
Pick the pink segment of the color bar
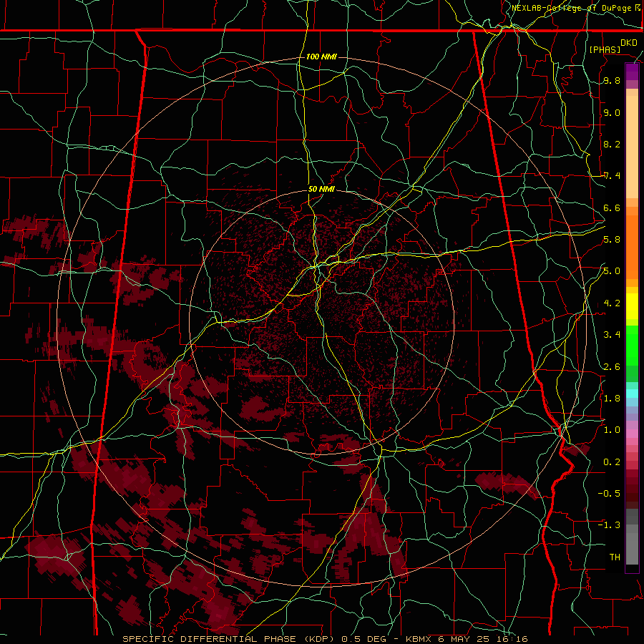(x=632, y=434)
